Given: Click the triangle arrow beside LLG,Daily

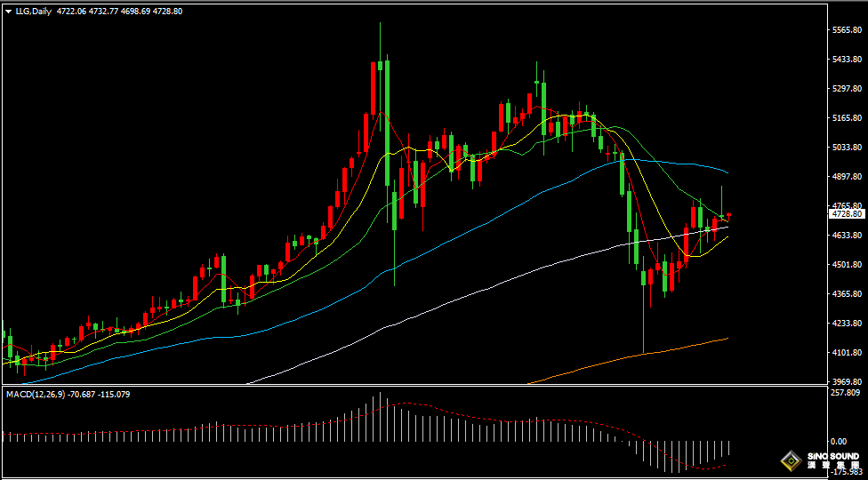Looking at the screenshot, I should (8, 12).
